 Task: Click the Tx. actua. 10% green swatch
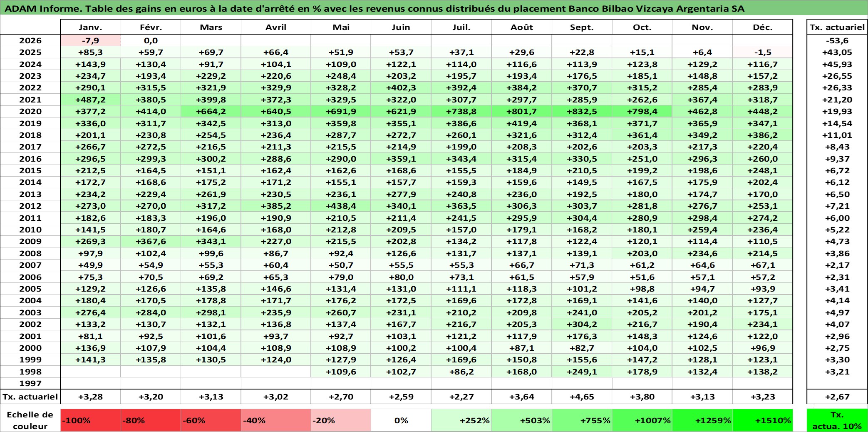pyautogui.click(x=837, y=420)
